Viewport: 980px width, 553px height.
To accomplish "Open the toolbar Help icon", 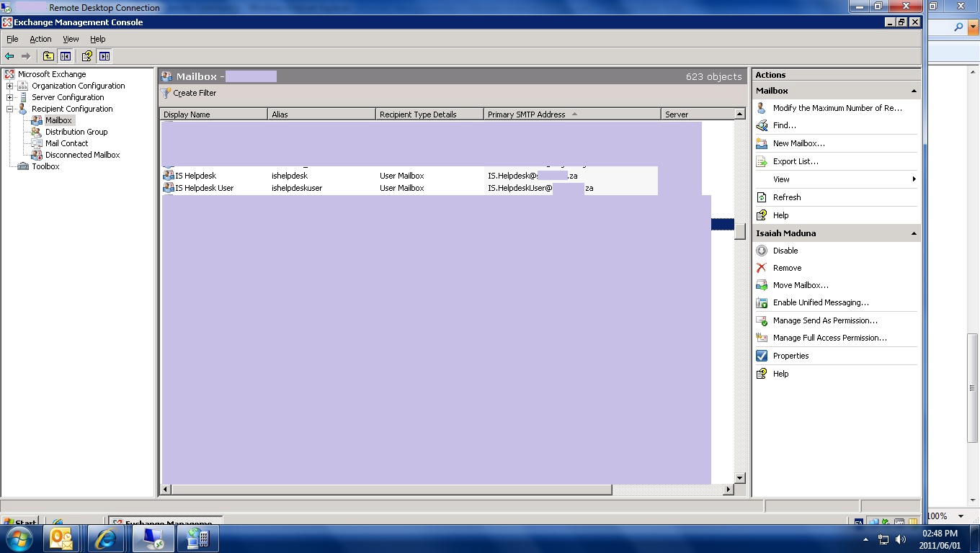I will (x=86, y=56).
